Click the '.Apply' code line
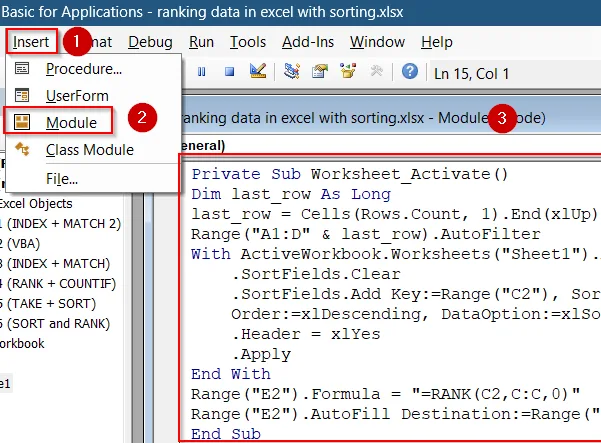601x443 pixels. point(261,354)
